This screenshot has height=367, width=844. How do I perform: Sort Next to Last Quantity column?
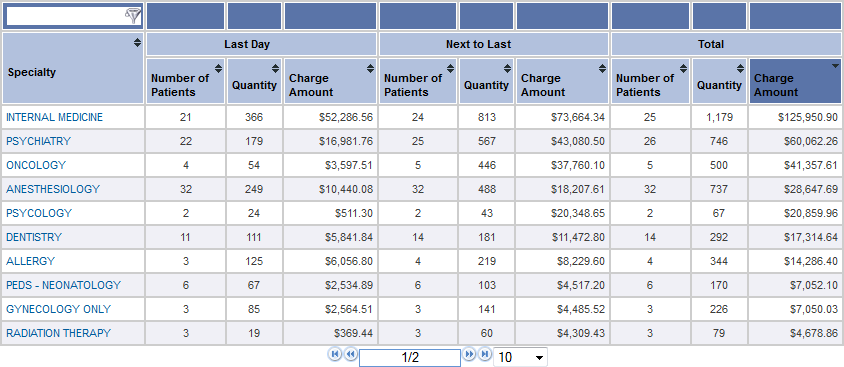click(507, 68)
